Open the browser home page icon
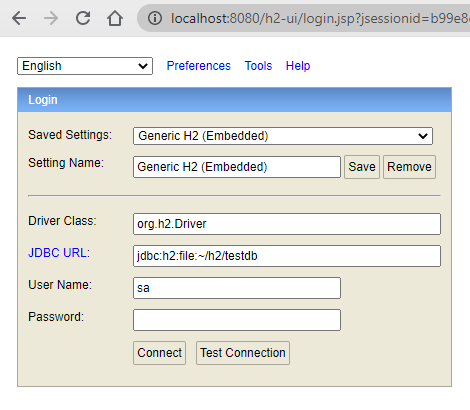 click(115, 18)
